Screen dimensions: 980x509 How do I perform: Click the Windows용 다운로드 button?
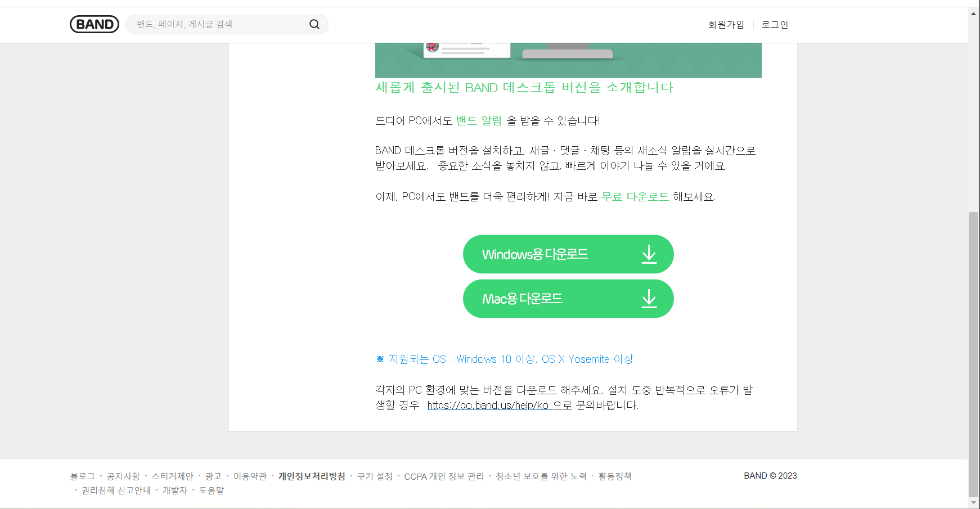[568, 254]
